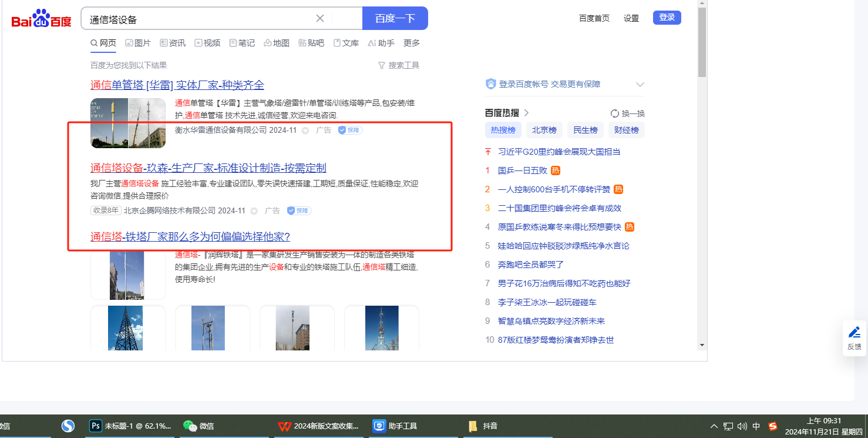The width and height of the screenshot is (868, 438).
Task: Click 保障 badge beside 北京企腾
Action: pos(299,210)
